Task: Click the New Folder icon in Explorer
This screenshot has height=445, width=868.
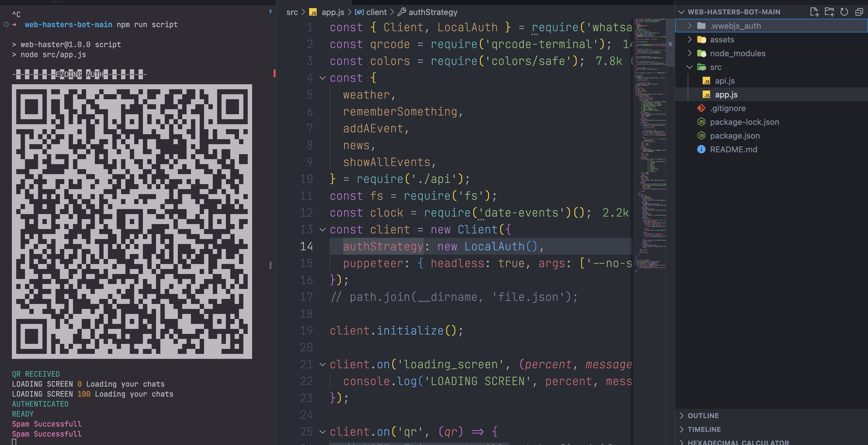Action: click(830, 12)
